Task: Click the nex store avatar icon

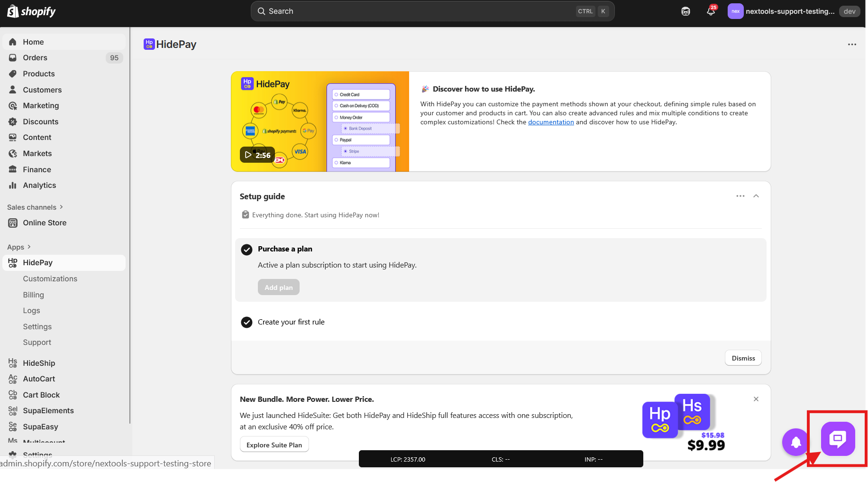Action: (x=735, y=11)
